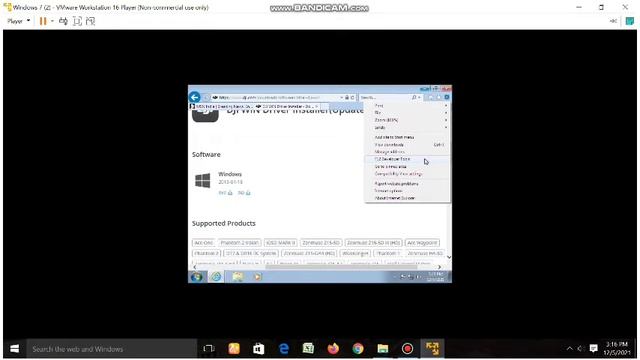Choose Go to pinned sites
The image size is (640, 360).
(x=407, y=167)
